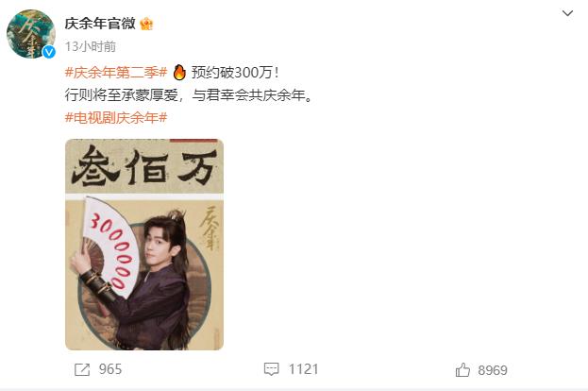The image size is (588, 391).
Task: Click the gold crown membership icon
Action: pyautogui.click(x=146, y=24)
